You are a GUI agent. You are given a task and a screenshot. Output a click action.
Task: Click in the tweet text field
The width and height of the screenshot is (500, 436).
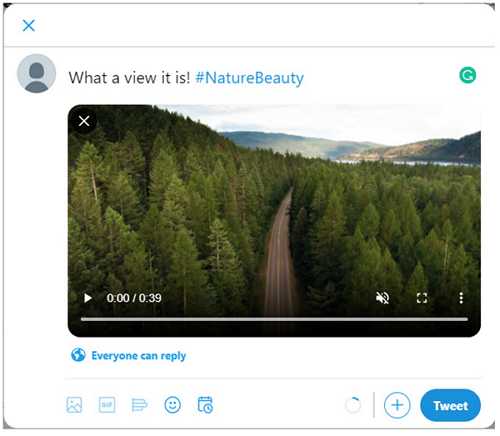260,78
